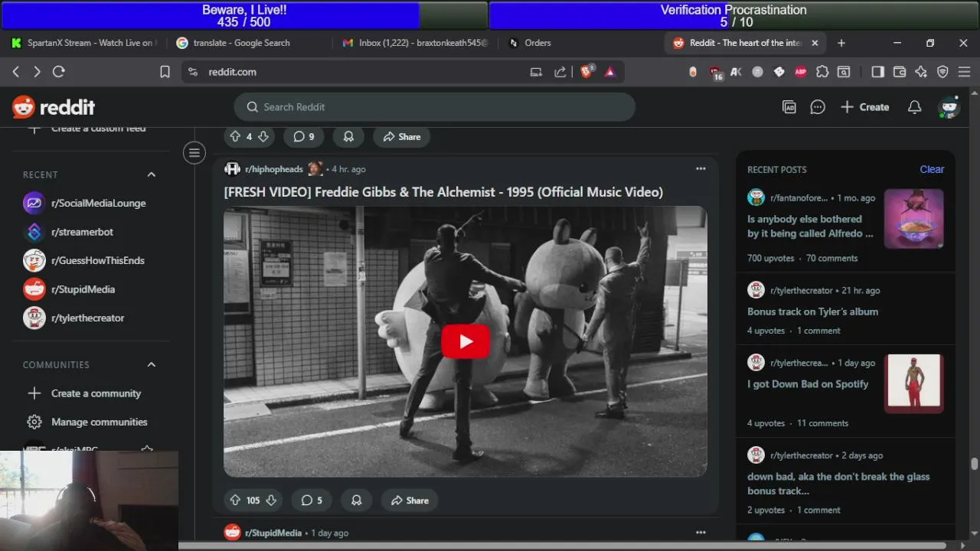
Task: Collapse the RECENT section
Action: (x=152, y=175)
